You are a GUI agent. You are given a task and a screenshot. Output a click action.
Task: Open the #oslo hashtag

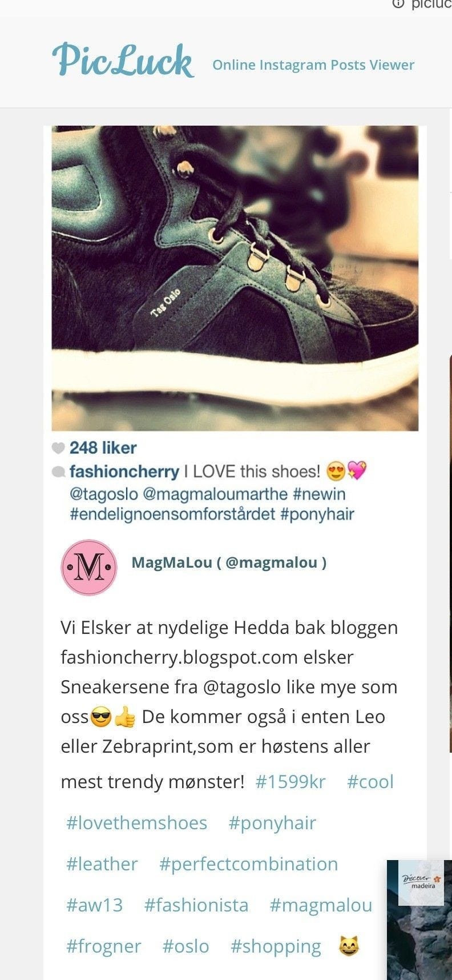tap(185, 946)
